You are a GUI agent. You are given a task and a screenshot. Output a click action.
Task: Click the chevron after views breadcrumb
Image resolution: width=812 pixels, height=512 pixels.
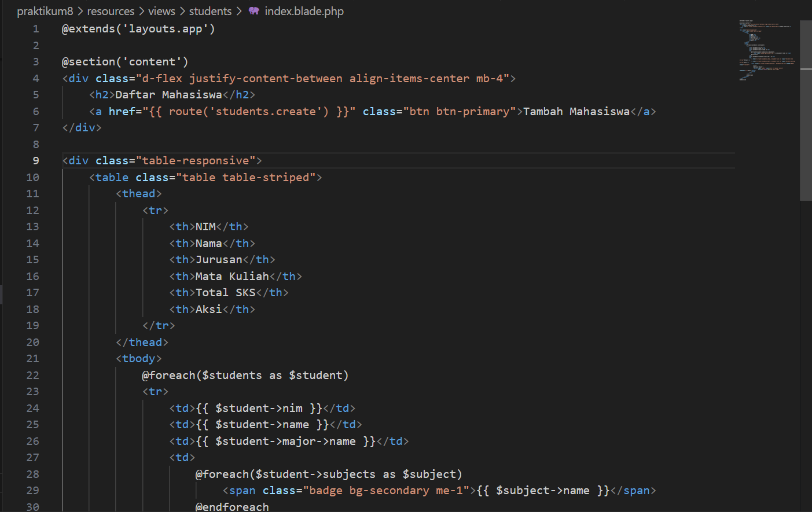(182, 11)
